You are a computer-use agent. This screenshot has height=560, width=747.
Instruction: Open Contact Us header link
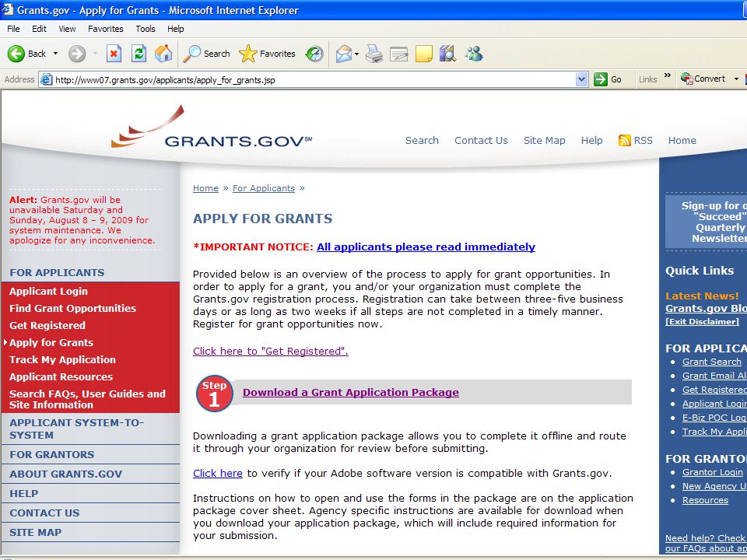481,141
